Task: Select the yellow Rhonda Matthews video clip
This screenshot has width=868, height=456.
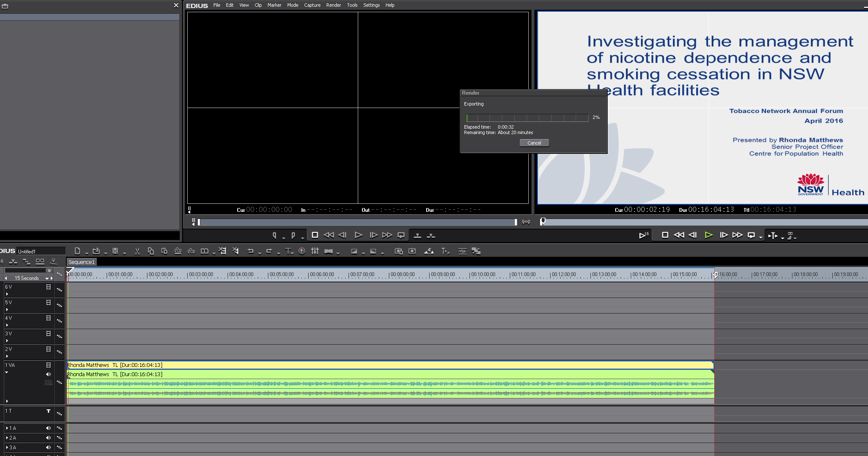Action: pos(378,365)
